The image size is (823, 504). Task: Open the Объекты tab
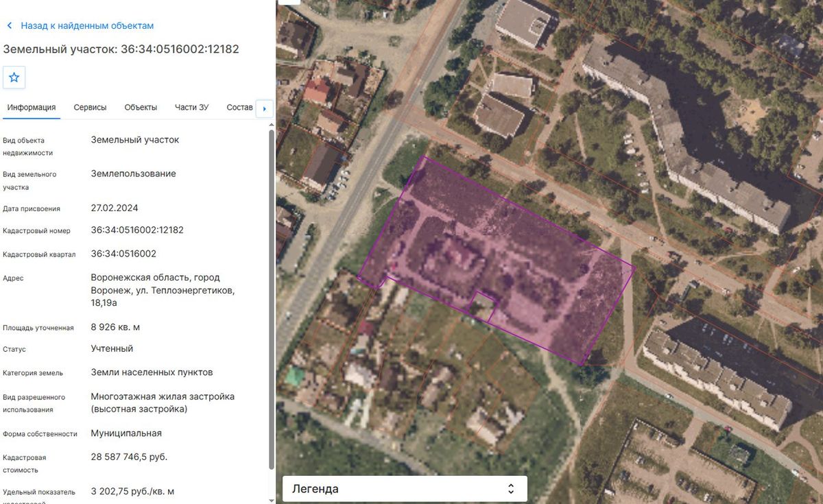pyautogui.click(x=141, y=108)
